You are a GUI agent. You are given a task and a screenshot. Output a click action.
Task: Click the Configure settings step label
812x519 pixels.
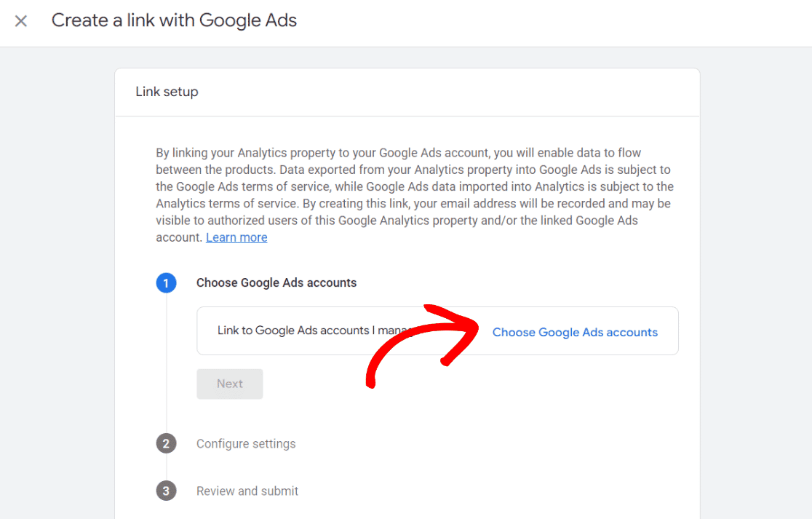[246, 443]
